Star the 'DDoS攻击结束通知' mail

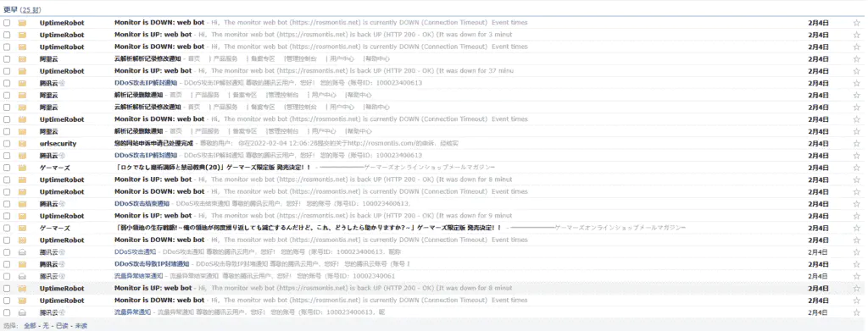pos(856,204)
